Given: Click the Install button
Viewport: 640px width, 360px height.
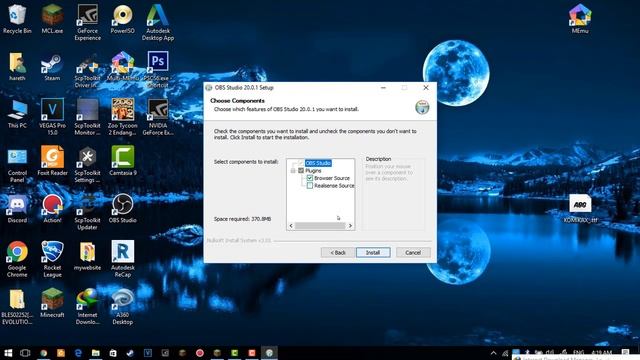Looking at the screenshot, I should [373, 253].
